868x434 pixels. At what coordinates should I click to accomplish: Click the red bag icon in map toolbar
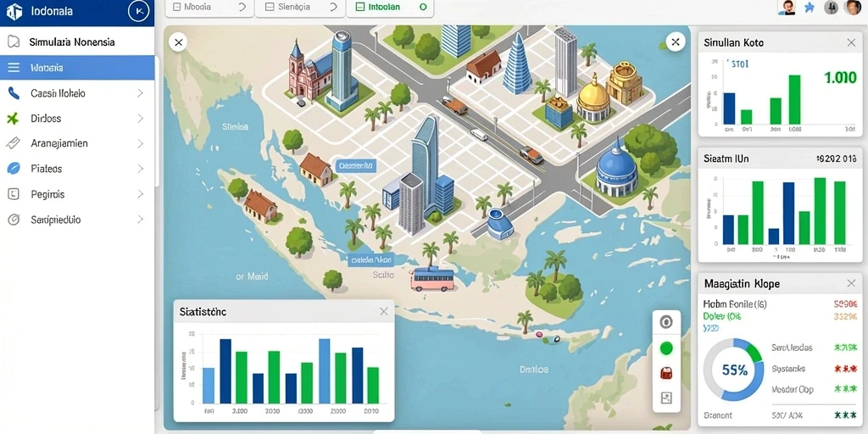[666, 373]
